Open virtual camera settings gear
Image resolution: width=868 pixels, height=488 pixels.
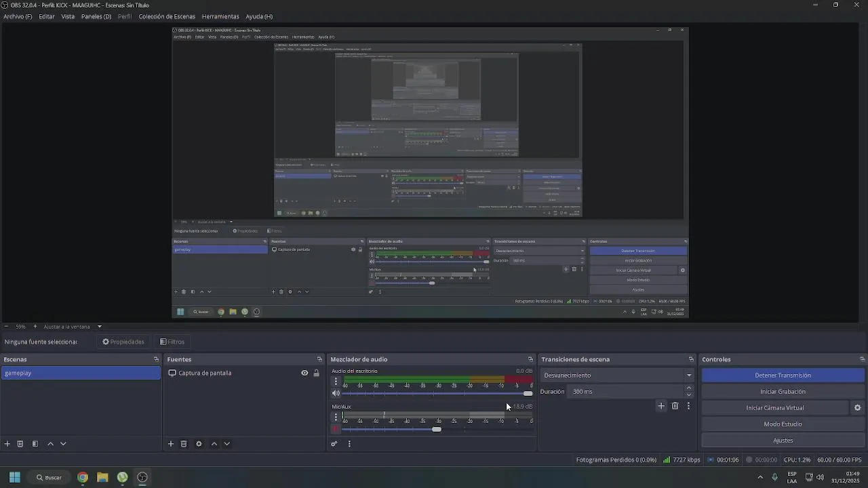click(x=857, y=408)
